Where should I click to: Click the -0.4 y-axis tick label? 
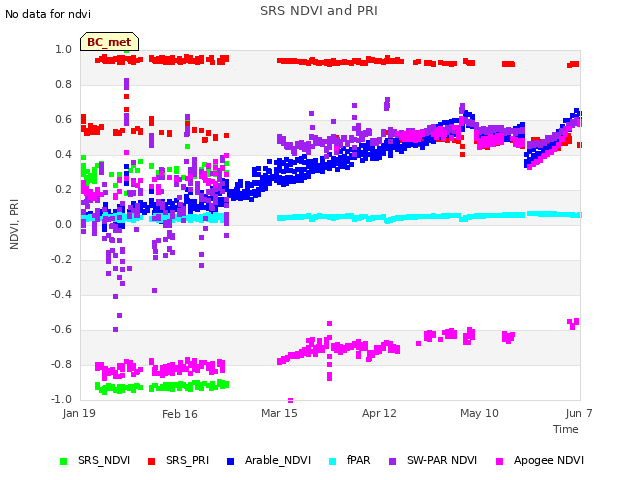point(62,294)
